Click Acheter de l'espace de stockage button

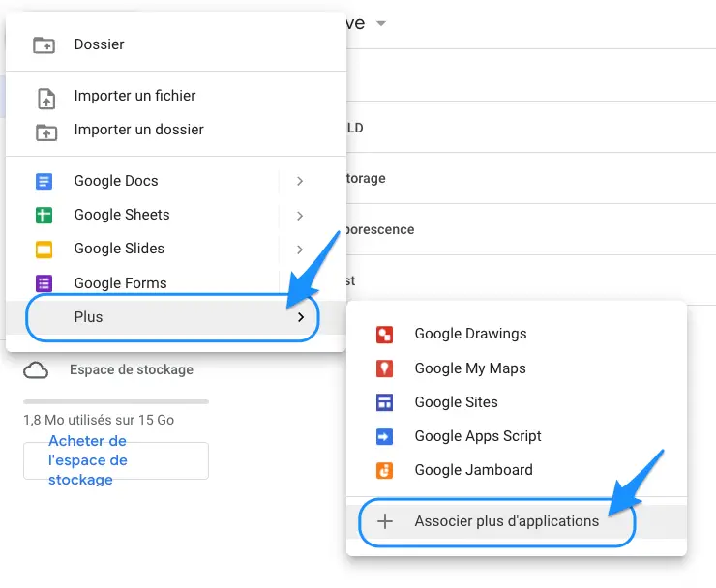pos(116,460)
